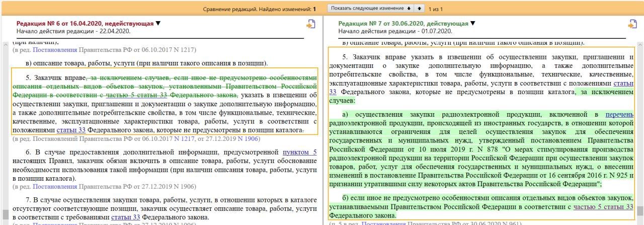Click 'Начало действия редакции - 22.04.2020.' text
The image size is (644, 225).
click(x=73, y=31)
